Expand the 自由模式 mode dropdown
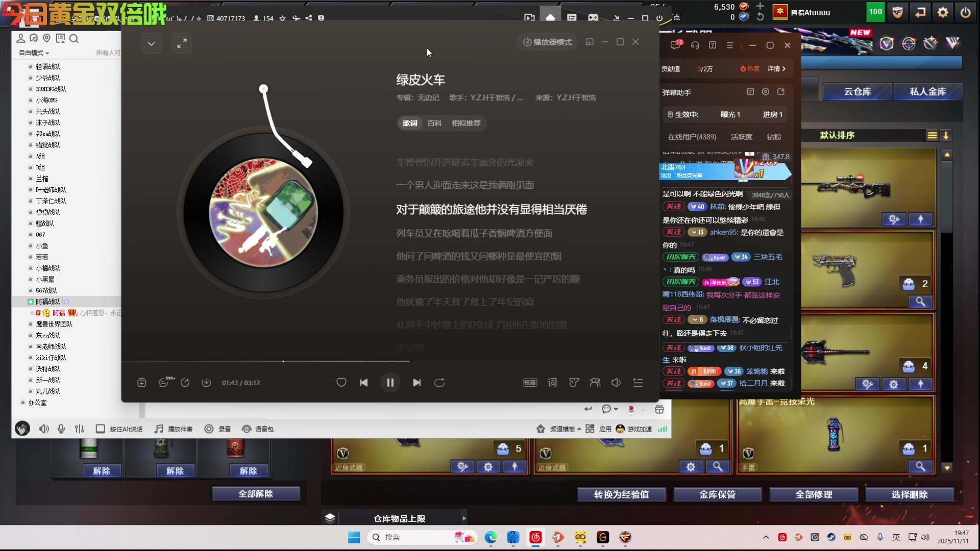Screen dimensions: 980x551 tap(32, 53)
